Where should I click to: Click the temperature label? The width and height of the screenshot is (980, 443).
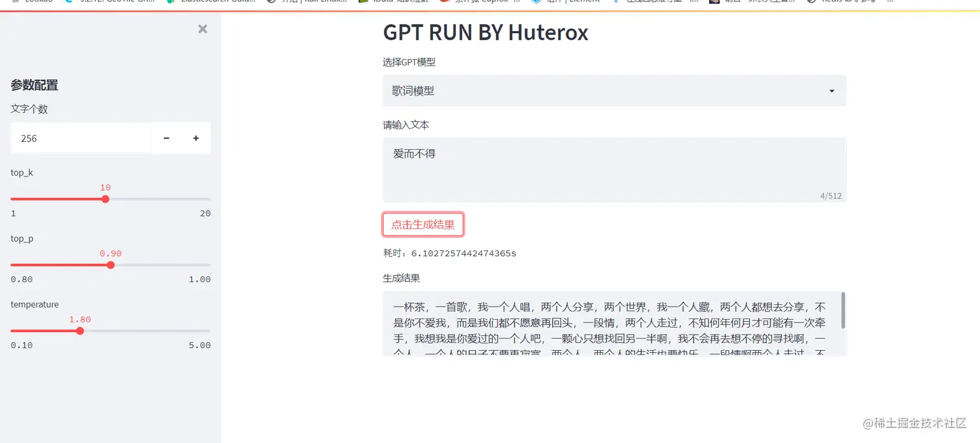click(x=35, y=304)
